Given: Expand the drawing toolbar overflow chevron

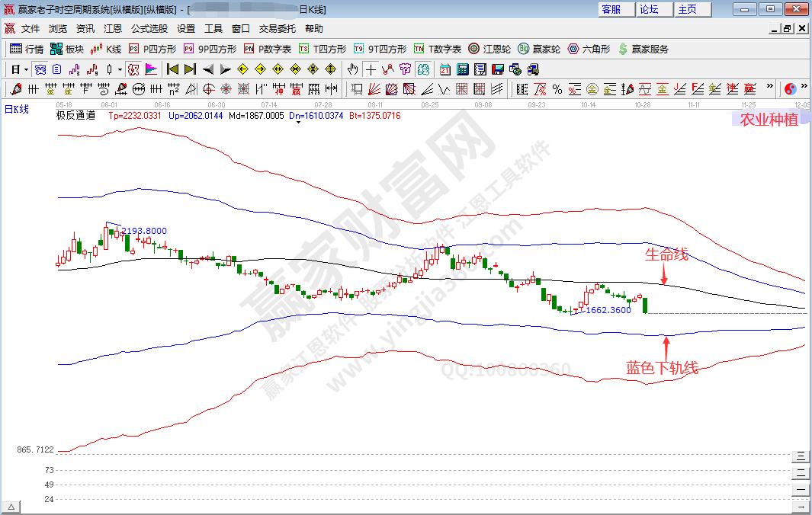Looking at the screenshot, I should (x=770, y=88).
